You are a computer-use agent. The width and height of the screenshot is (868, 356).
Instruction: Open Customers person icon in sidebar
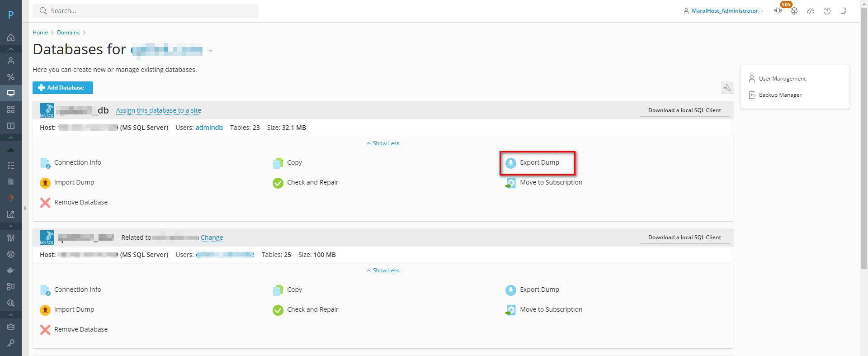(11, 61)
